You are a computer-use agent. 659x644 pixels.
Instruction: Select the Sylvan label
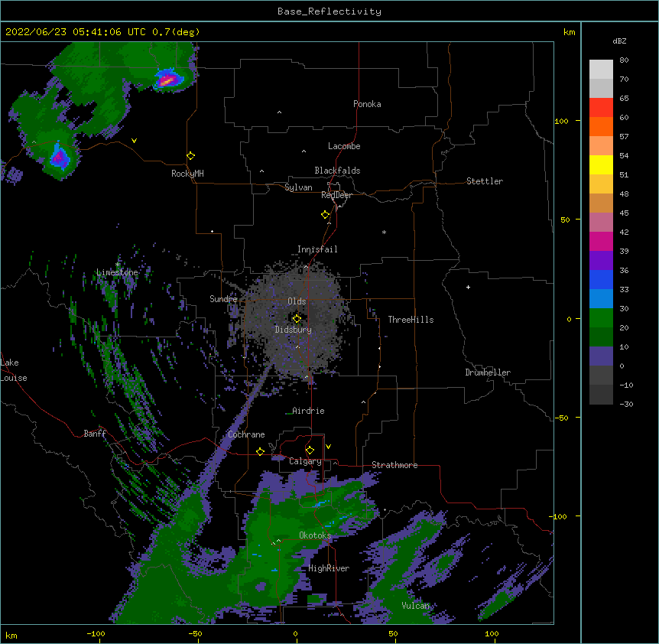click(298, 187)
